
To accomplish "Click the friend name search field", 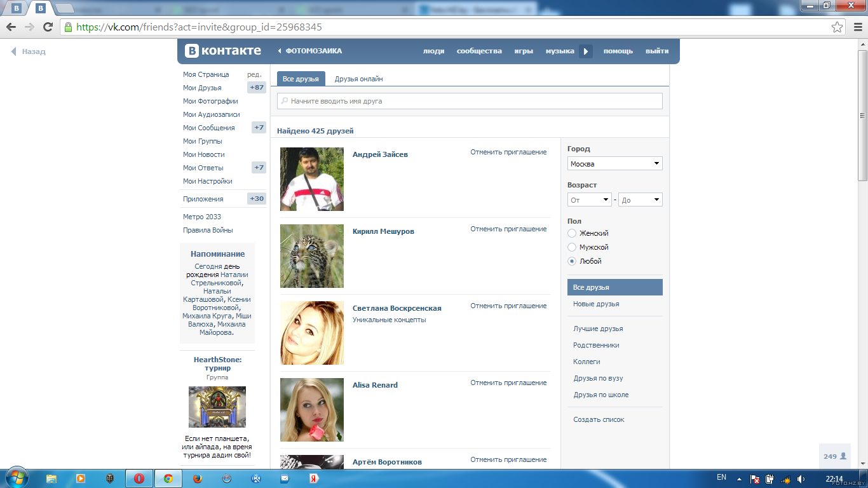I will pos(470,101).
